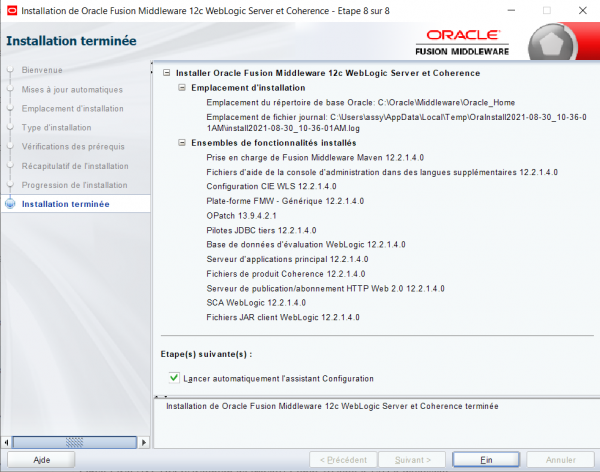Select Plate-forme FMW - Générique row
This screenshot has width=600, height=472.
pyautogui.click(x=285, y=201)
